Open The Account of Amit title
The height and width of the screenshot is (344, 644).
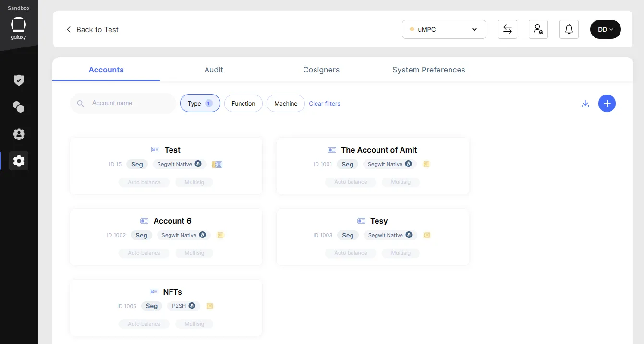(379, 150)
